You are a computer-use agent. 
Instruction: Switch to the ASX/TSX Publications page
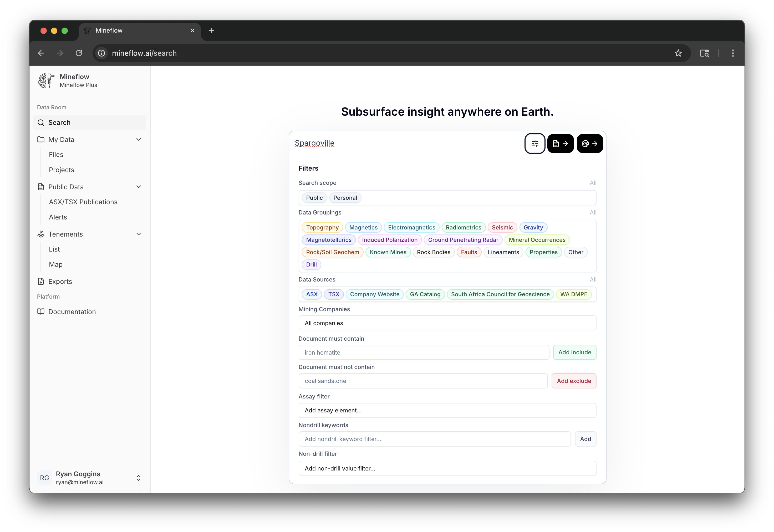[83, 202]
